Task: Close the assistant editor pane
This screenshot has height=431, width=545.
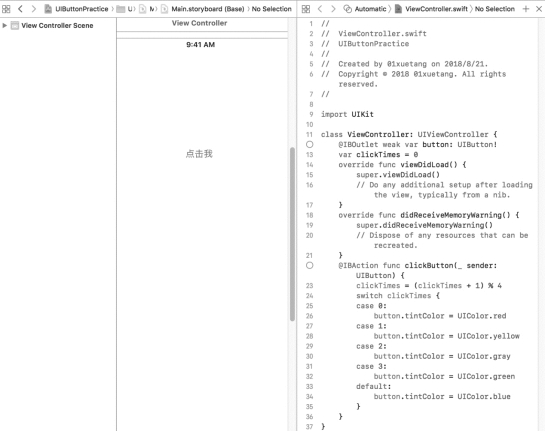Action: tap(539, 9)
